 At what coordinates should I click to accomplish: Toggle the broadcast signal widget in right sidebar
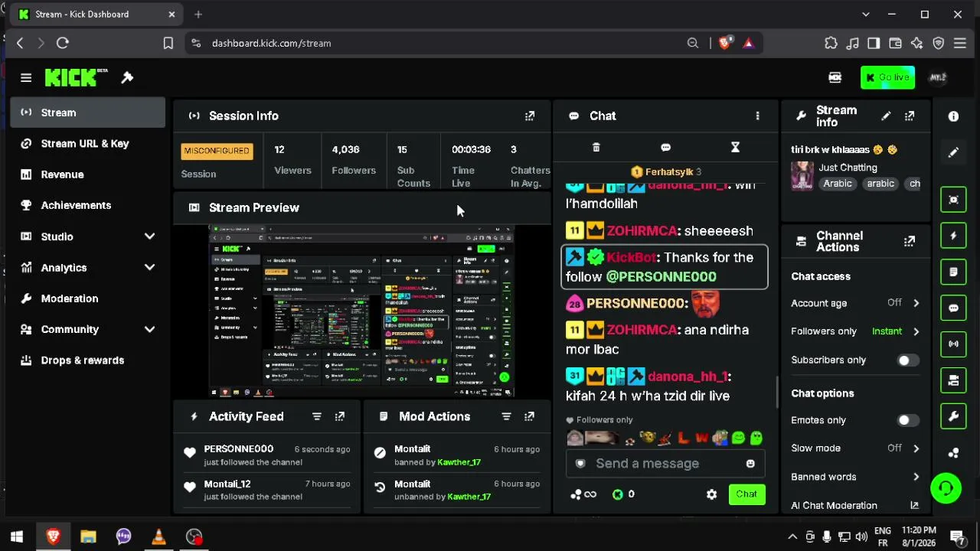point(953,344)
